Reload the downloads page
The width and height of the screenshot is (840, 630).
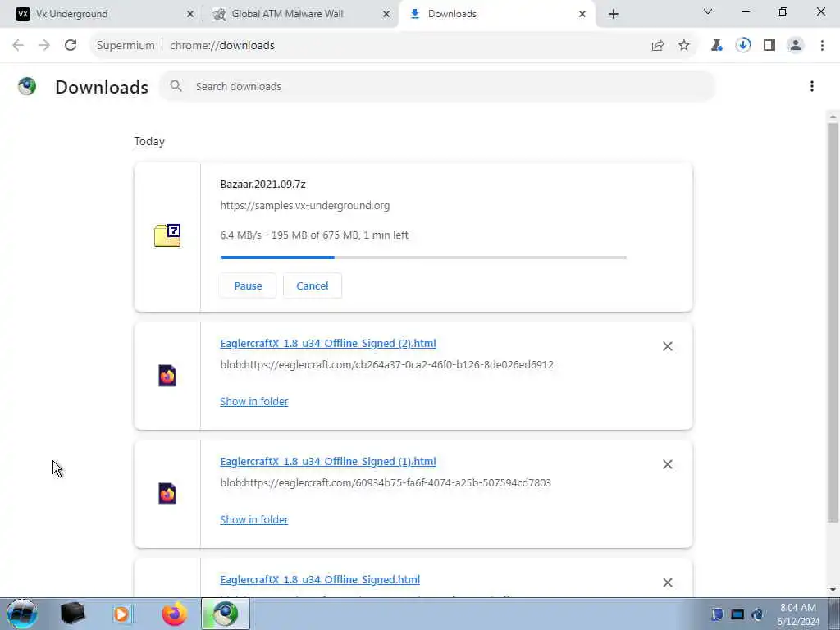[71, 46]
